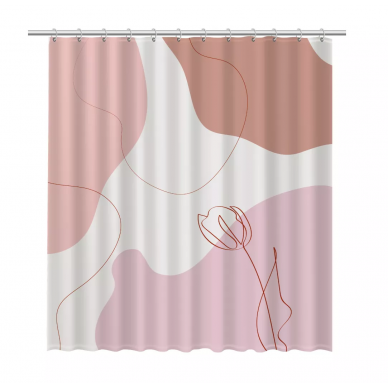Click the right end of the curtain rod
Image resolution: width=388 pixels, height=388 pixels.
tap(343, 33)
